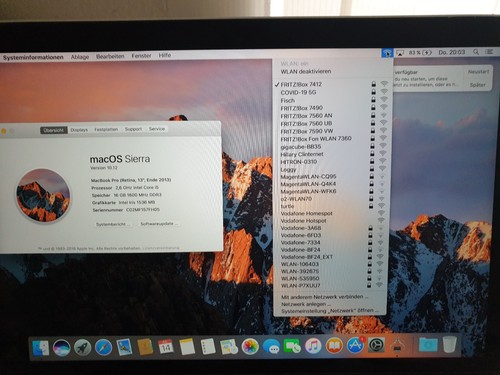Click the clock showing Do. 20:03

452,52
